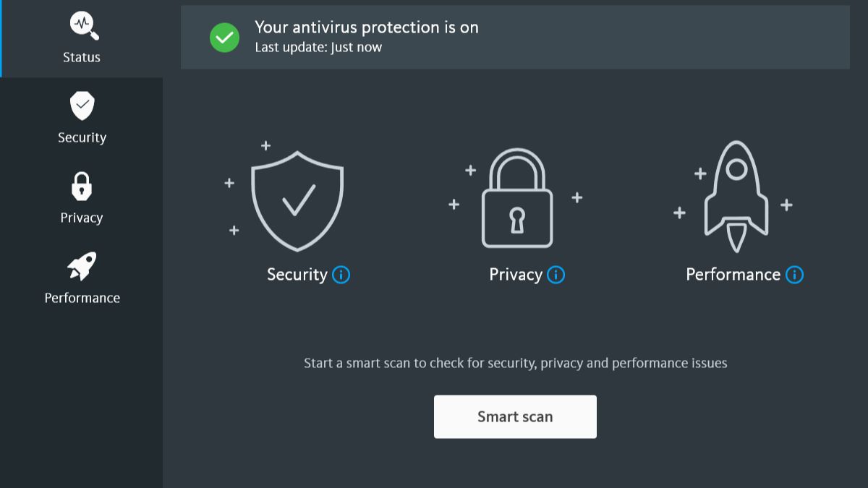Screen dimensions: 868x488
Task: Select the Status label in the sidebar
Action: coord(82,57)
